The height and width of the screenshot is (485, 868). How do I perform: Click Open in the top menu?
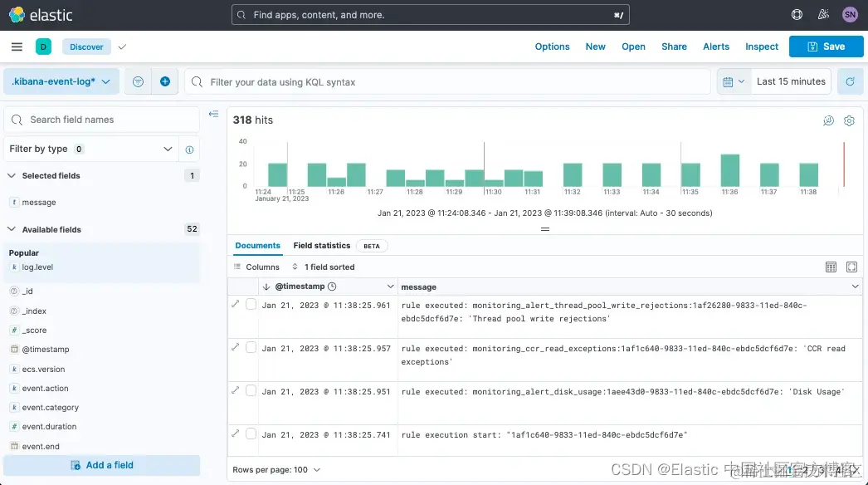click(633, 47)
